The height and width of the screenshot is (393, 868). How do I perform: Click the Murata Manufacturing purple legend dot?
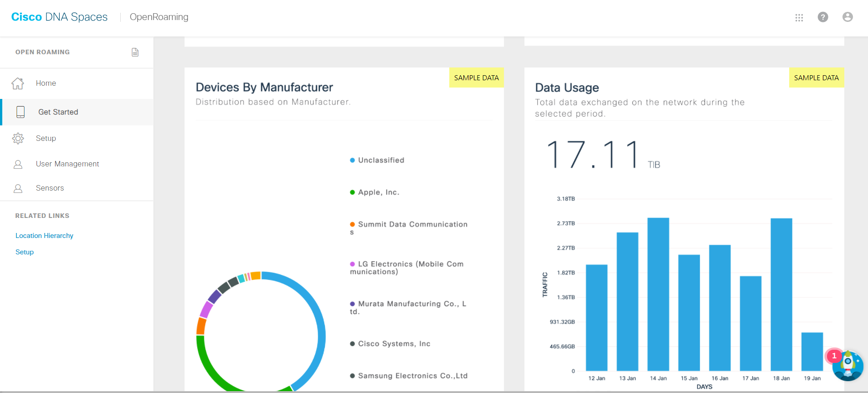tap(352, 304)
